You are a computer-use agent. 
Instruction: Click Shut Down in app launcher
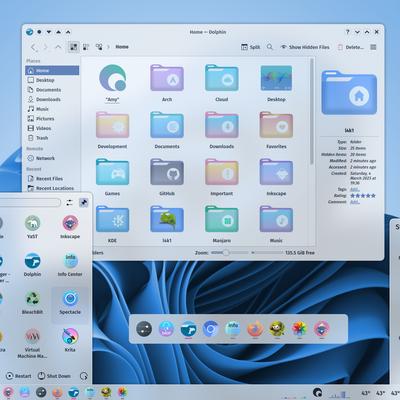point(54,376)
